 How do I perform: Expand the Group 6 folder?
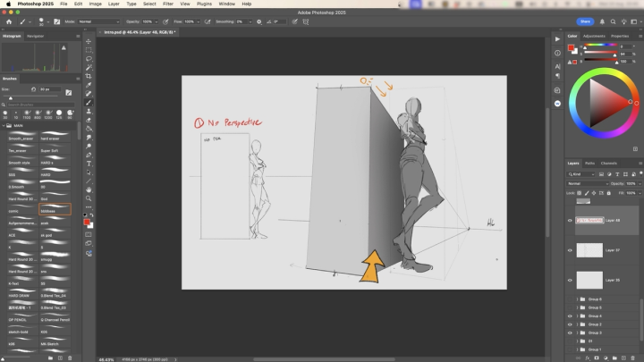tap(577, 299)
